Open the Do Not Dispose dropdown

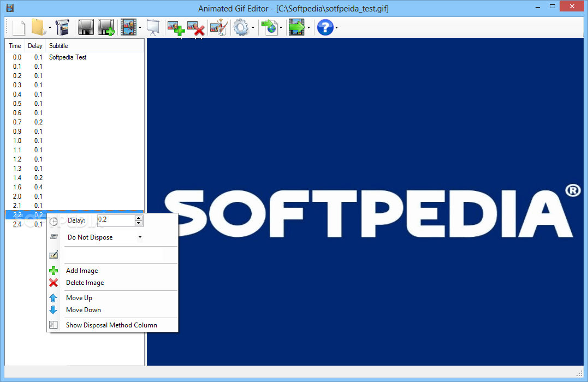(104, 237)
